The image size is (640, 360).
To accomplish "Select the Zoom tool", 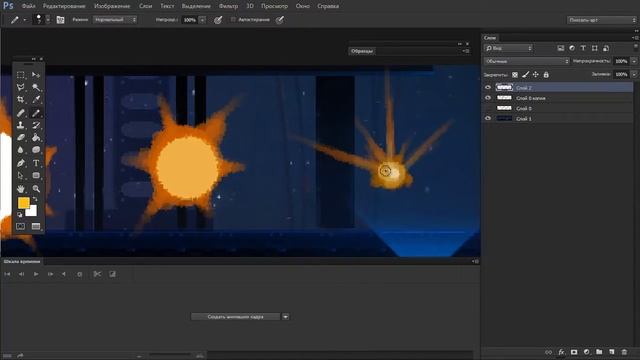I will (36, 189).
